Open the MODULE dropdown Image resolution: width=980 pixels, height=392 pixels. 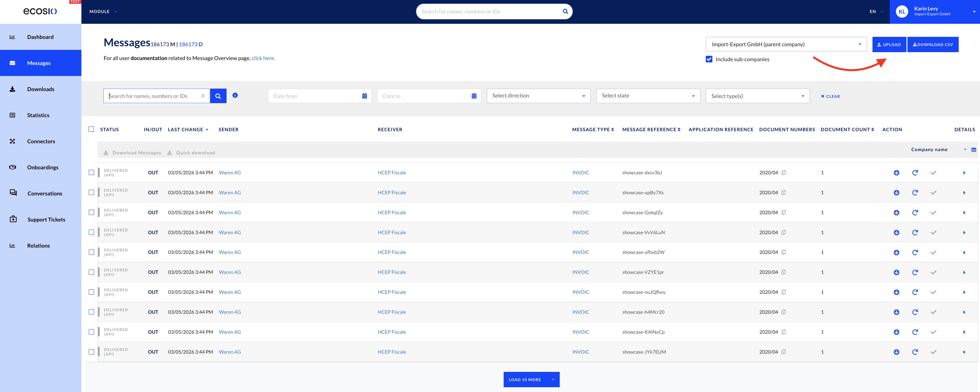point(103,11)
